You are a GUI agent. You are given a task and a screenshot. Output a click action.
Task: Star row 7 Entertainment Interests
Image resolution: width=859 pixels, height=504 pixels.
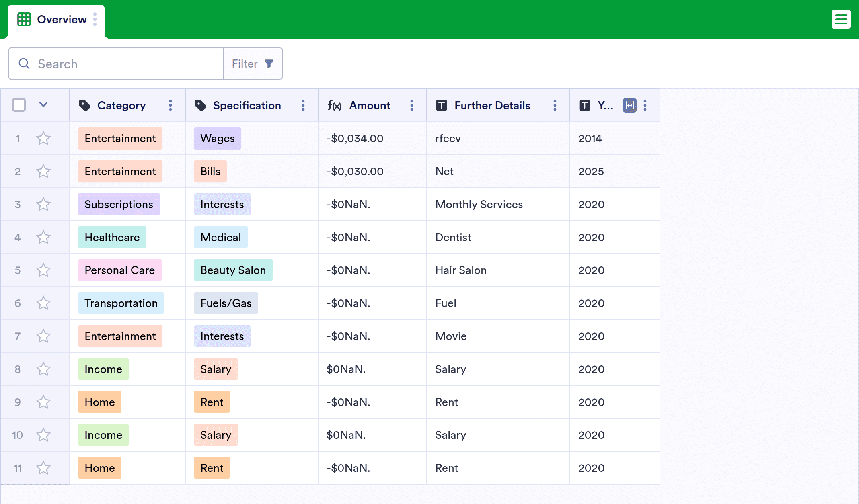point(43,336)
